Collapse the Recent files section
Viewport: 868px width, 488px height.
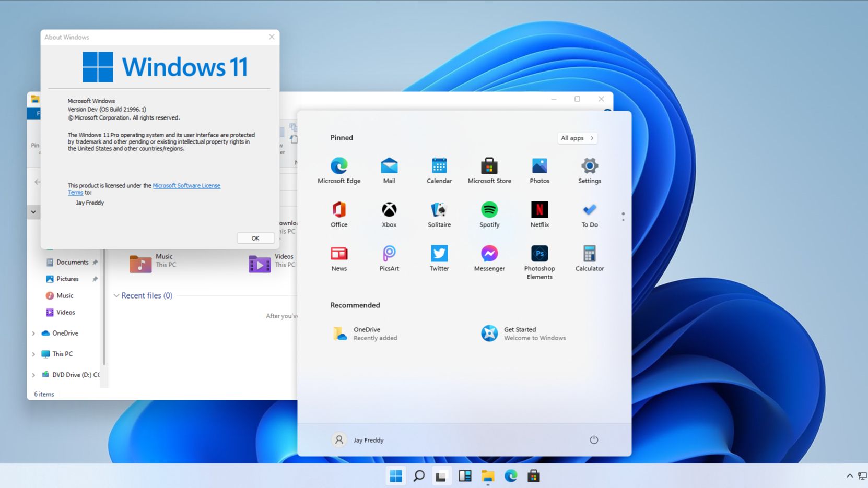pos(116,295)
